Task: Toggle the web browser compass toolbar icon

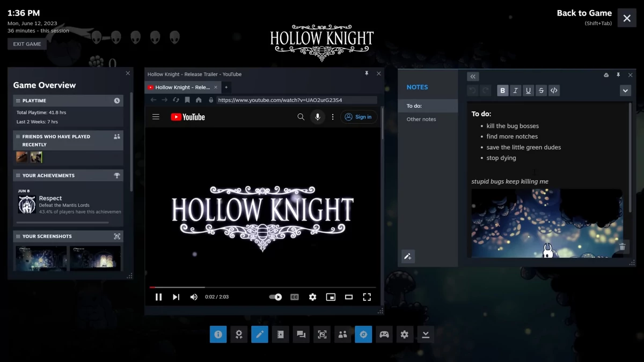Action: point(363,334)
